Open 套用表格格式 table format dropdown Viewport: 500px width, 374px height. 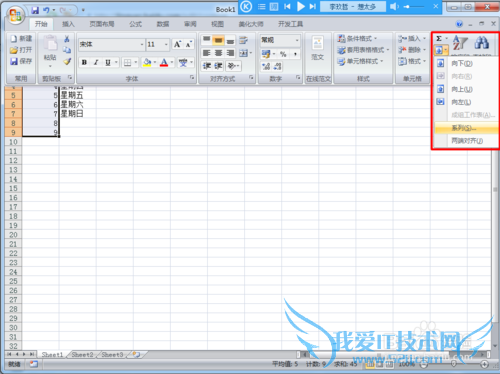(x=363, y=50)
